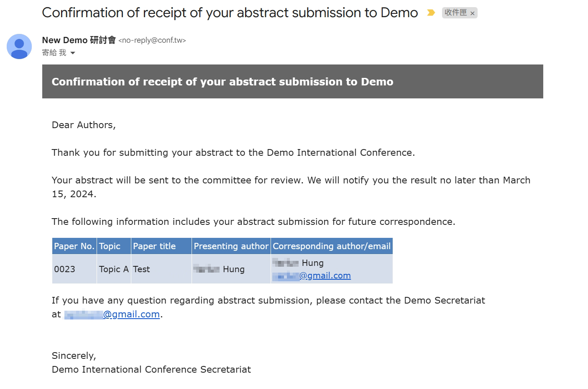Click the Corresponding author/email column header

[x=332, y=246]
